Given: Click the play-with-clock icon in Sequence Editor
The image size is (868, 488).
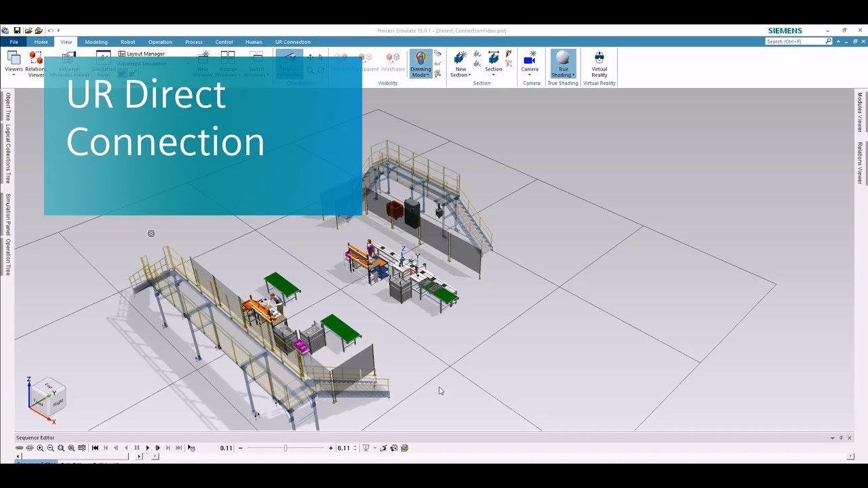Looking at the screenshot, I should [191, 448].
